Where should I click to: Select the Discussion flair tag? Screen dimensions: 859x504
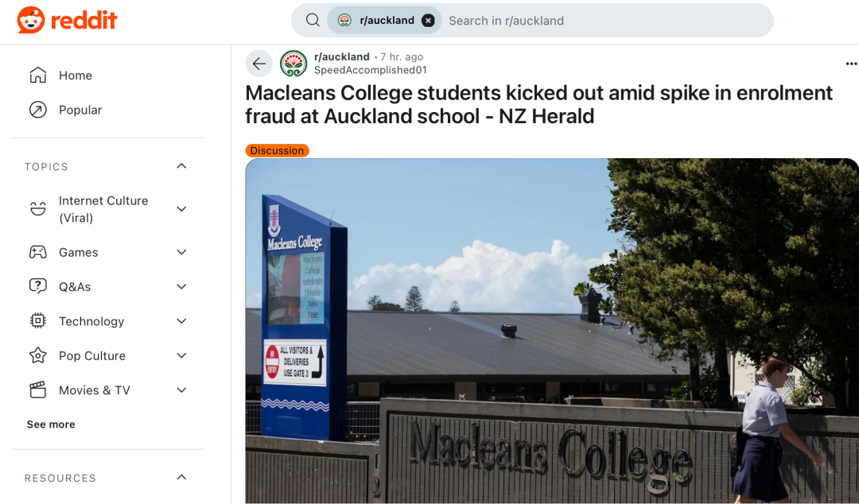click(x=277, y=150)
